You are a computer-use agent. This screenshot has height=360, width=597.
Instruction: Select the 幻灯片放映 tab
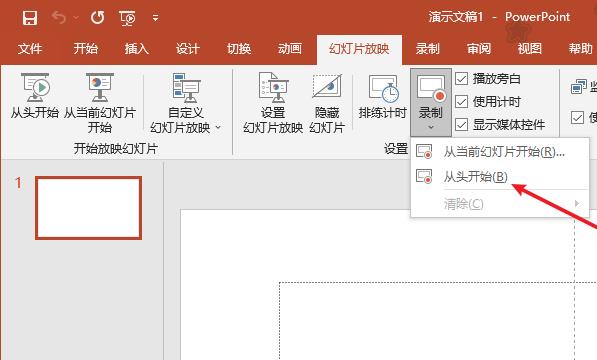(359, 49)
